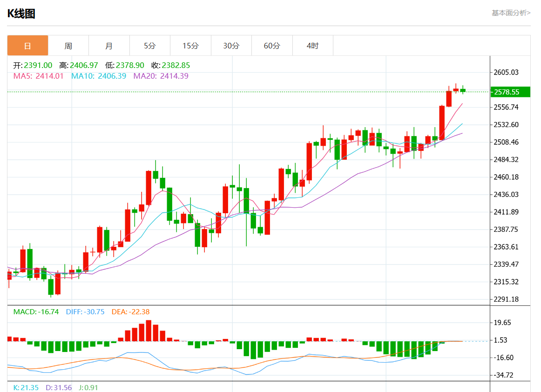541x392 pixels.
Task: Switch to the 周 weekly tab
Action: click(68, 46)
